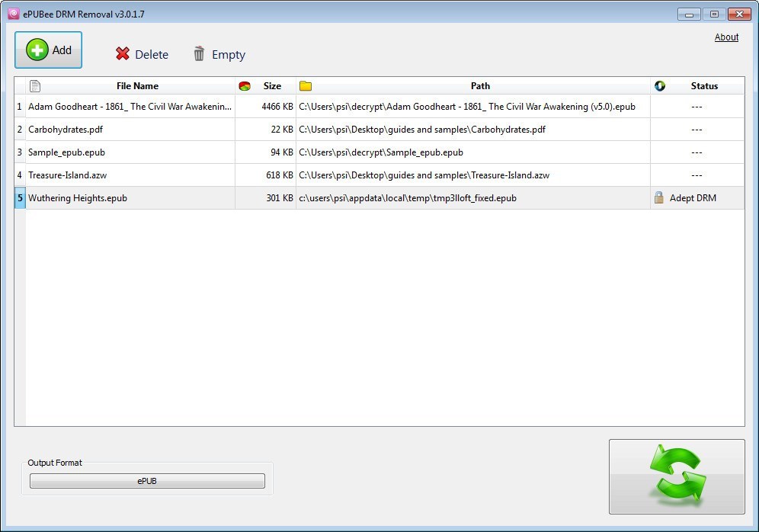The height and width of the screenshot is (532, 759).
Task: Start conversion with the green recycle arrows icon
Action: (x=675, y=476)
